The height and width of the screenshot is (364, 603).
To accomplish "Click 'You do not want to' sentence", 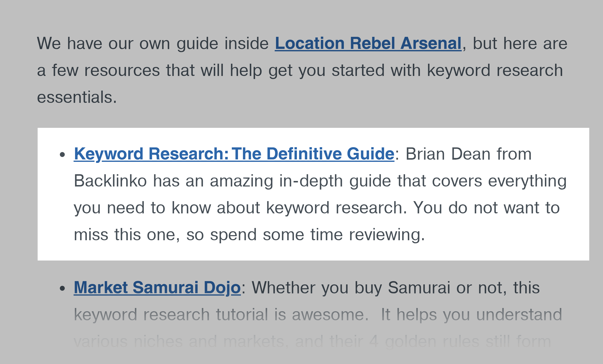I will [487, 208].
